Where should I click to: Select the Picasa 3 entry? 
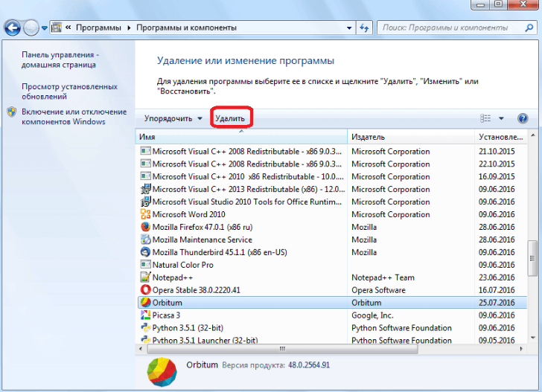166,315
